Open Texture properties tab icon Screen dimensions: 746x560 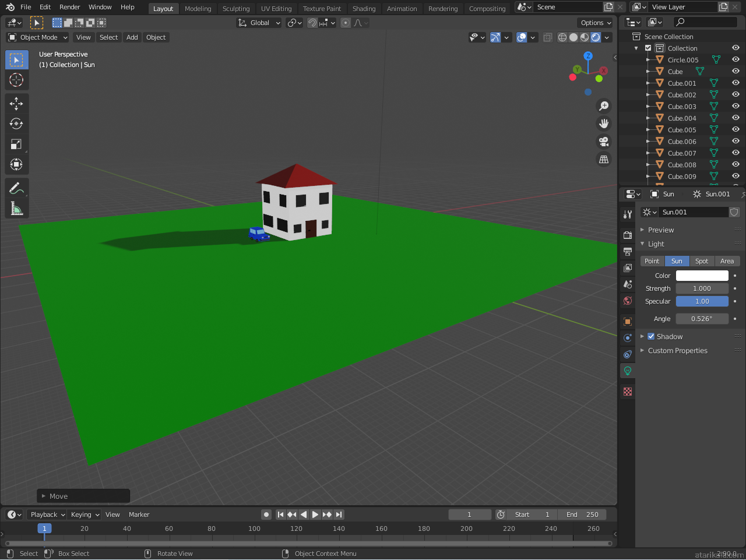coord(628,392)
